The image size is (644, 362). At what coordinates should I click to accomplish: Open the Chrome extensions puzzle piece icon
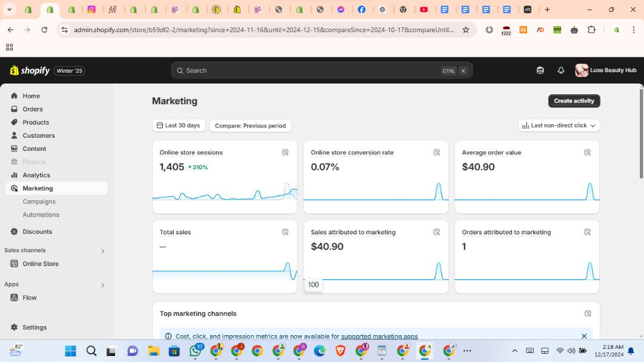592,30
